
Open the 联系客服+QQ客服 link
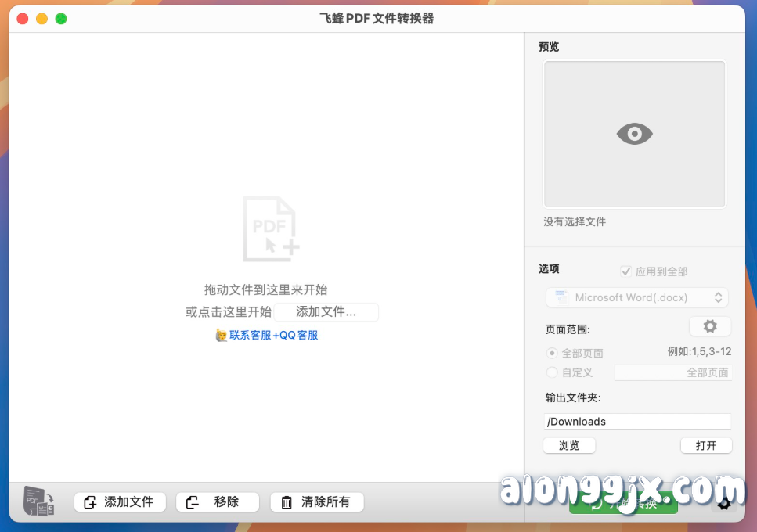(267, 335)
